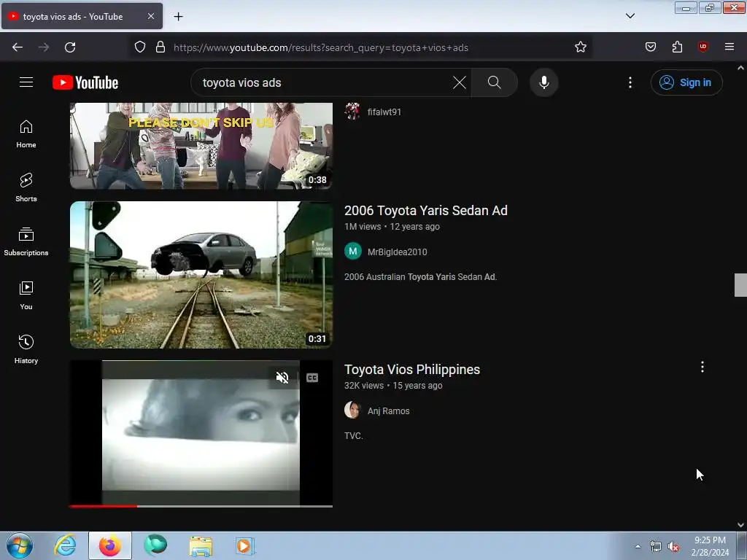The width and height of the screenshot is (747, 560).
Task: Click the scrollbar down arrow
Action: [x=740, y=525]
